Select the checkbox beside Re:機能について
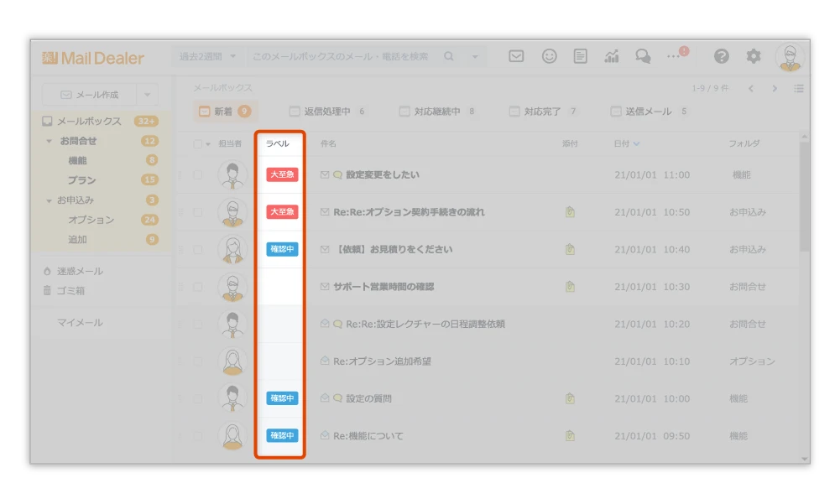840x504 pixels. [200, 435]
